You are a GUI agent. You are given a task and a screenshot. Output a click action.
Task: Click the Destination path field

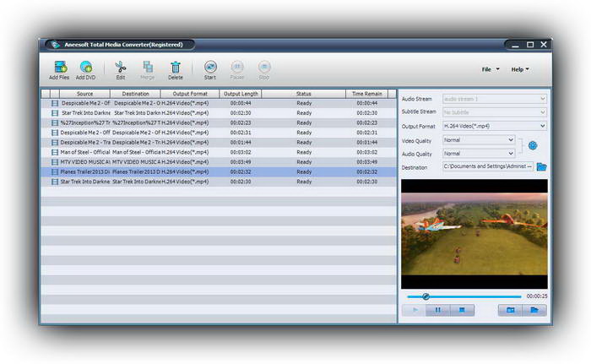(488, 166)
